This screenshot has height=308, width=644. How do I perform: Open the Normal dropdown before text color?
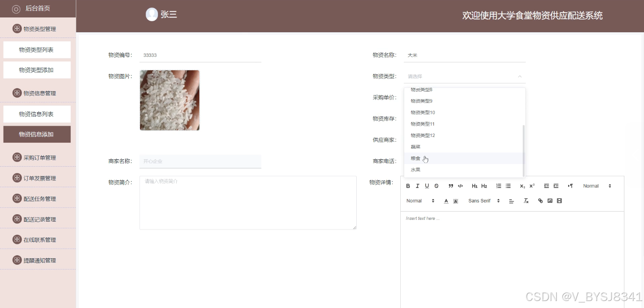420,201
